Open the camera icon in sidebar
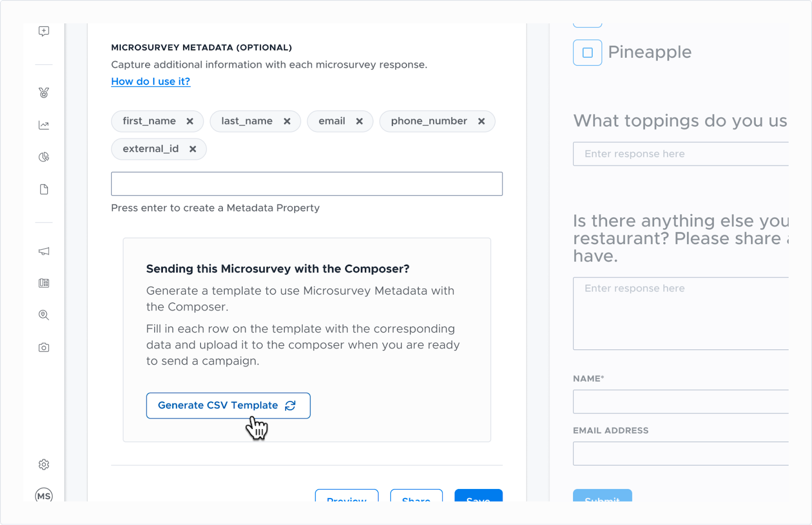 pyautogui.click(x=44, y=347)
